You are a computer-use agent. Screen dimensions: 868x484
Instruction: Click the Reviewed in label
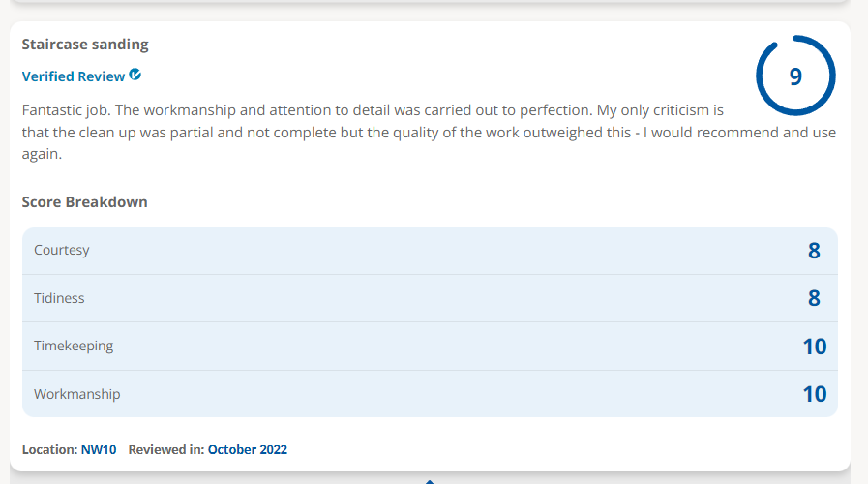point(166,450)
